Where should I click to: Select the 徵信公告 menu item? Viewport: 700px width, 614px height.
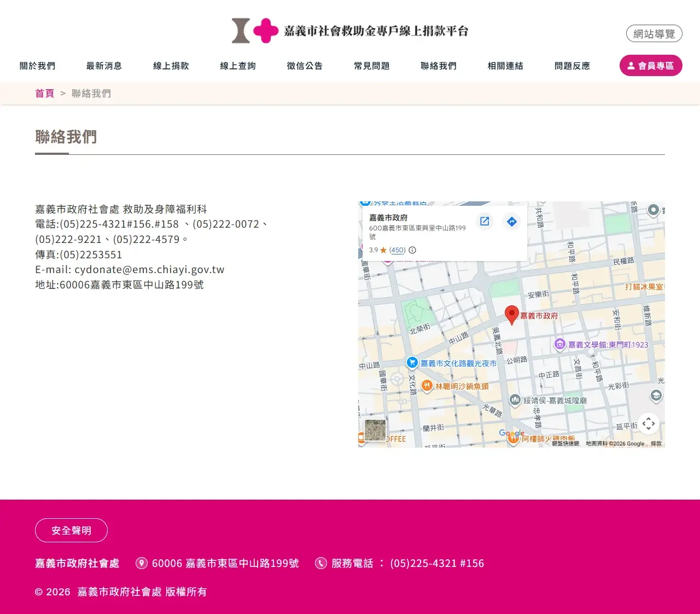pyautogui.click(x=305, y=66)
